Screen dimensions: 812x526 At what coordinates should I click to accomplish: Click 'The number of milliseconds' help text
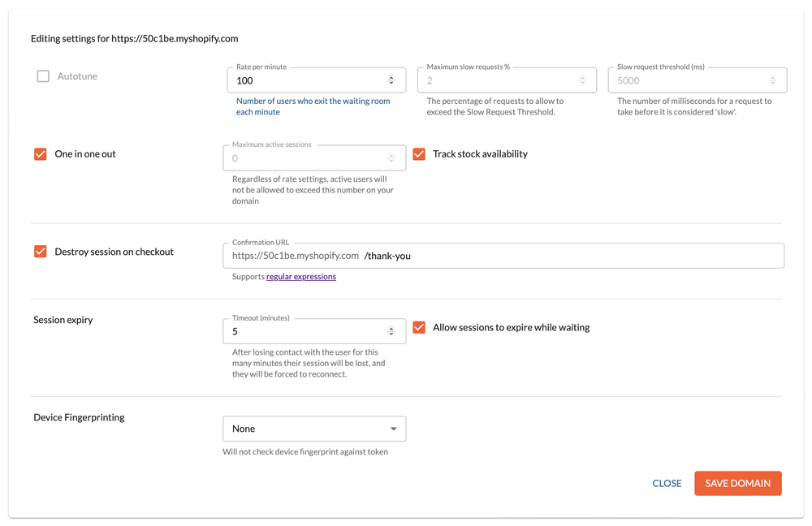(694, 106)
